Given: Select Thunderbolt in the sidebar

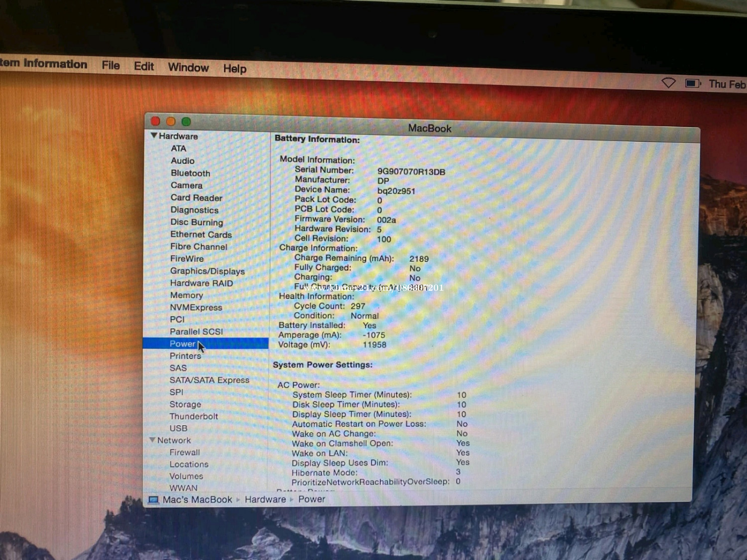Looking at the screenshot, I should pos(194,416).
